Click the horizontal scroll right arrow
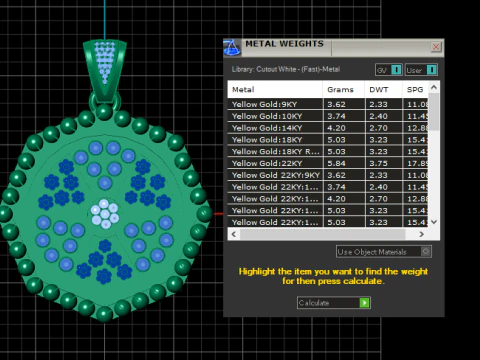 pos(422,234)
